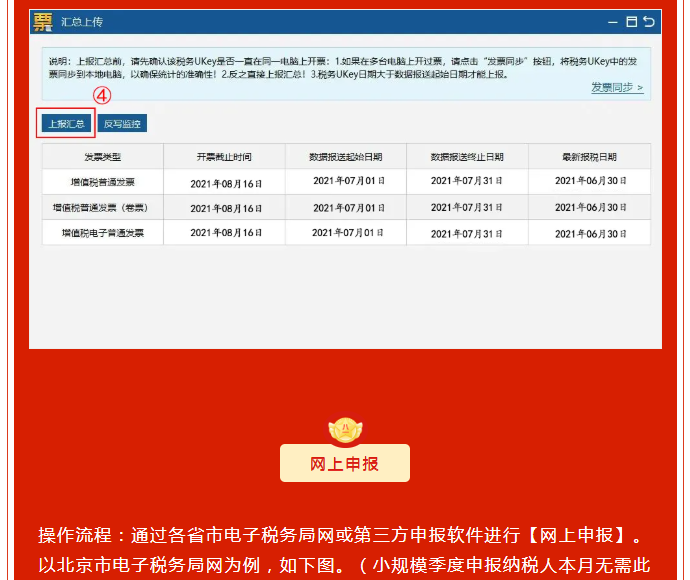Image resolution: width=690 pixels, height=580 pixels.
Task: Click the 汇总上传 window title text
Action: point(82,22)
